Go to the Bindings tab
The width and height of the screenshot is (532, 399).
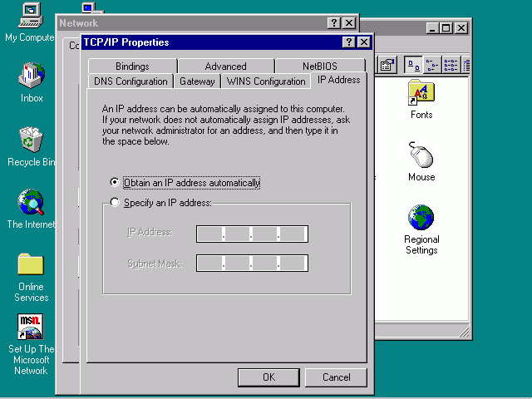132,66
